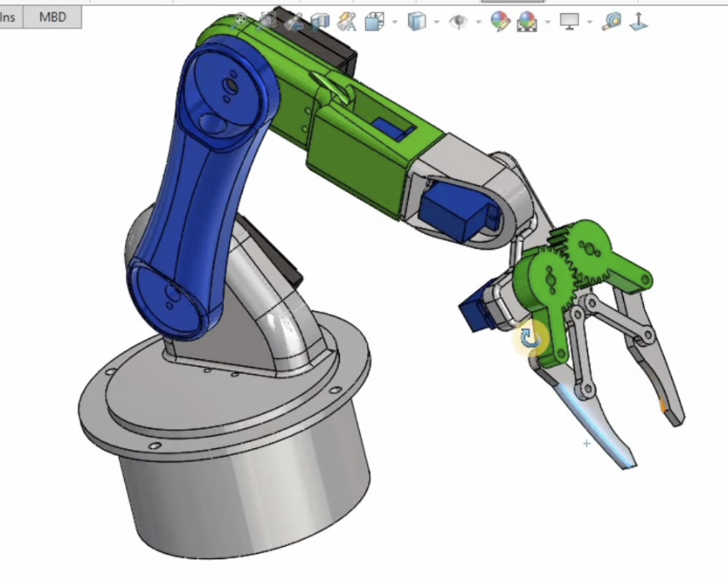Expand the Hide/Show Items dropdown arrow

[x=478, y=22]
